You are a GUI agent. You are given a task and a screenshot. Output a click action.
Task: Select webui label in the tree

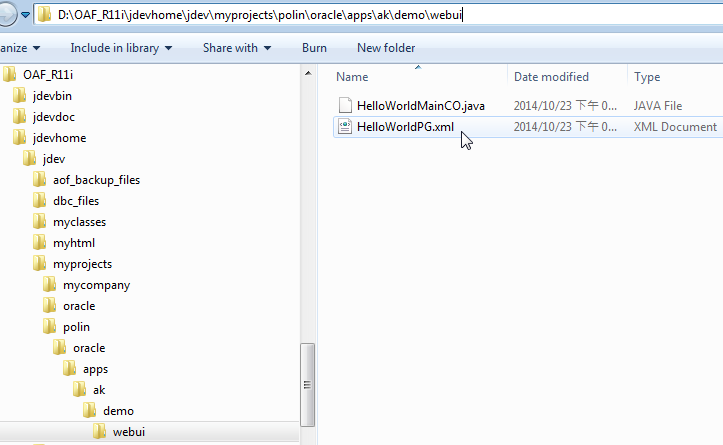(129, 432)
